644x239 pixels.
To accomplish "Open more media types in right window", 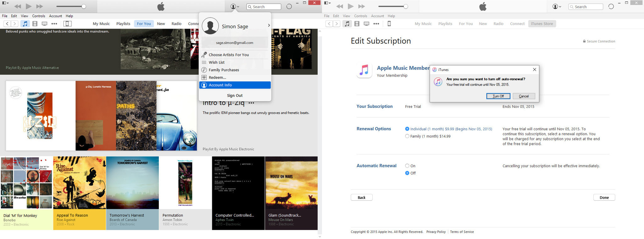I will point(376,24).
